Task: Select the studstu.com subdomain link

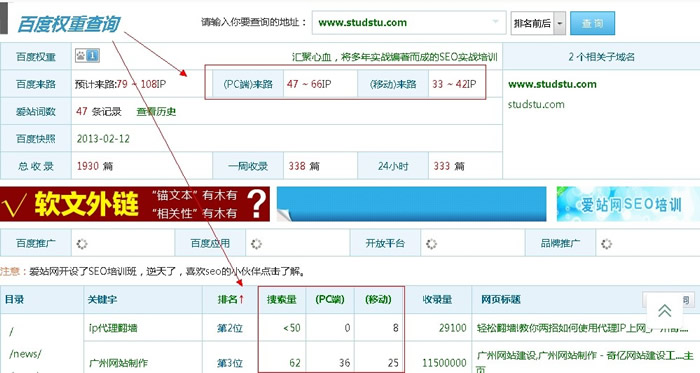Action: pos(536,104)
